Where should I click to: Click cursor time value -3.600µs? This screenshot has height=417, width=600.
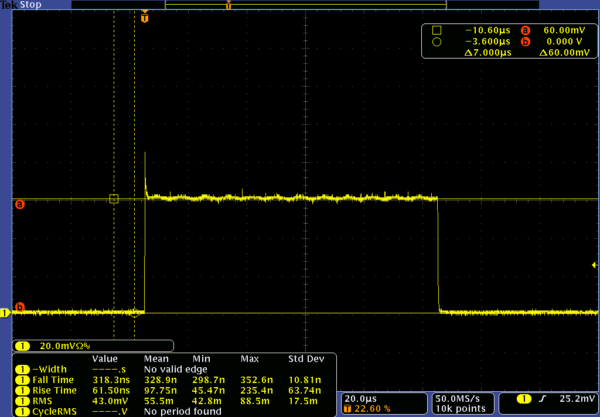488,42
